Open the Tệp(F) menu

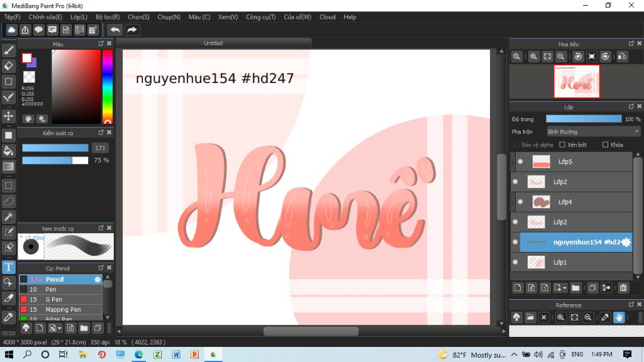(x=12, y=17)
